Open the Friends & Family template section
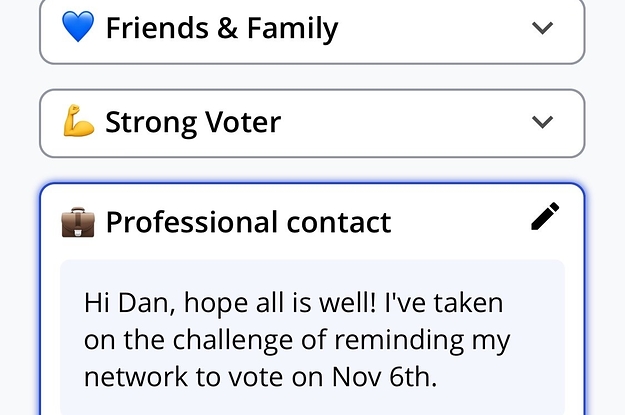Screen dimensions: 625x415 pyautogui.click(x=311, y=29)
